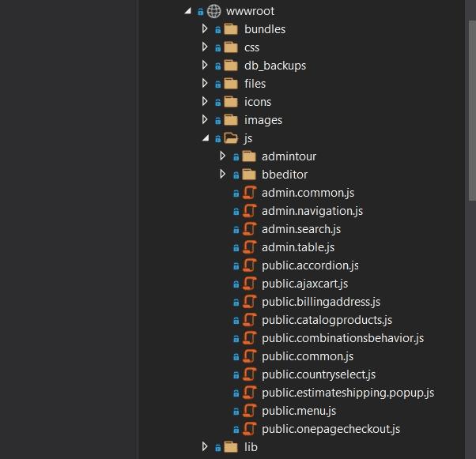
Task: Click public.estimateshipping.popup.js script file icon
Action: point(250,393)
